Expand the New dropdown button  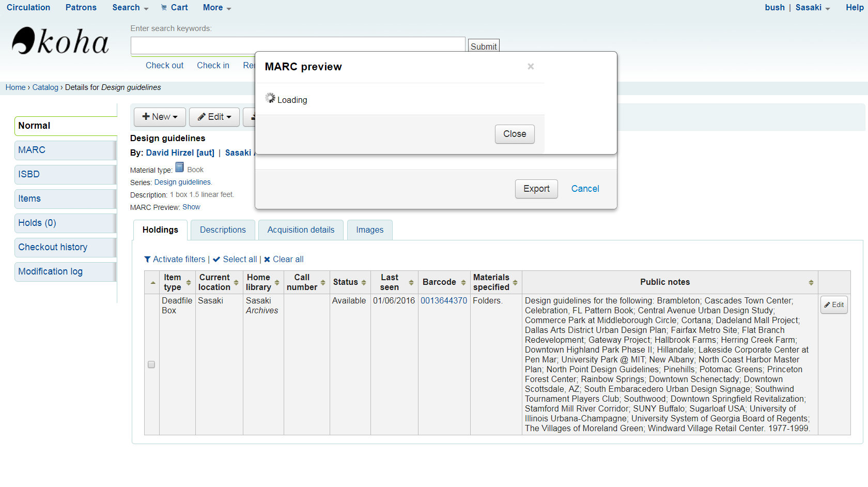point(160,117)
